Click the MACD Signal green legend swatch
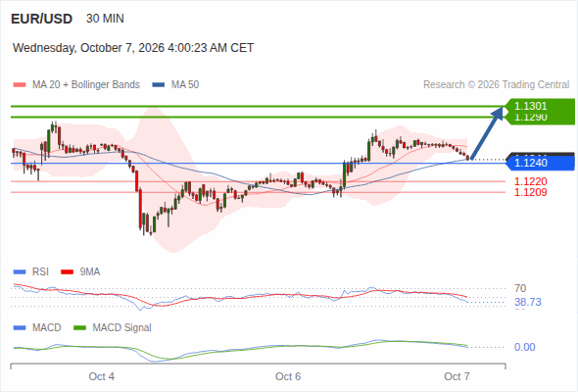The height and width of the screenshot is (392, 578). pyautogui.click(x=80, y=328)
